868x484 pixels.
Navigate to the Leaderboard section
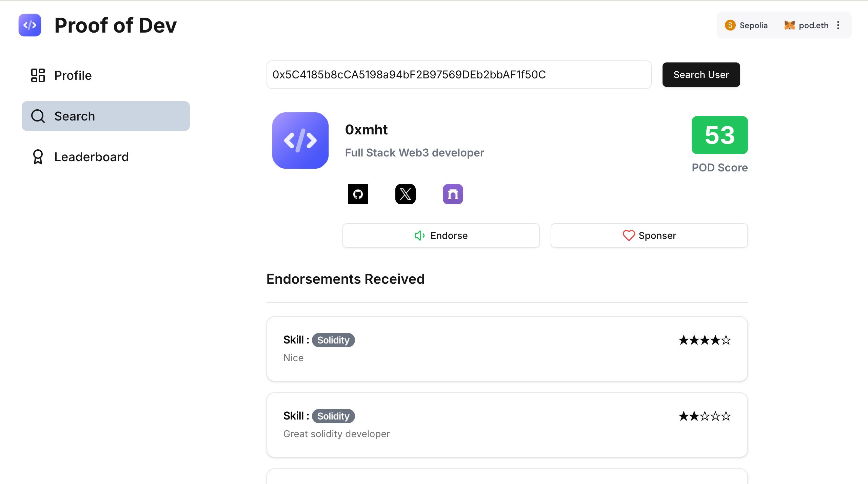click(x=91, y=157)
